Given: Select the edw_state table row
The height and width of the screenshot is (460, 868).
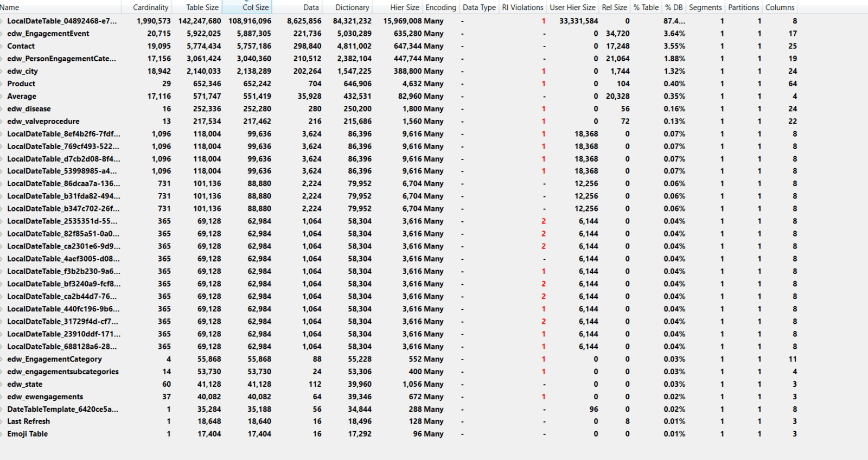Looking at the screenshot, I should (x=399, y=384).
